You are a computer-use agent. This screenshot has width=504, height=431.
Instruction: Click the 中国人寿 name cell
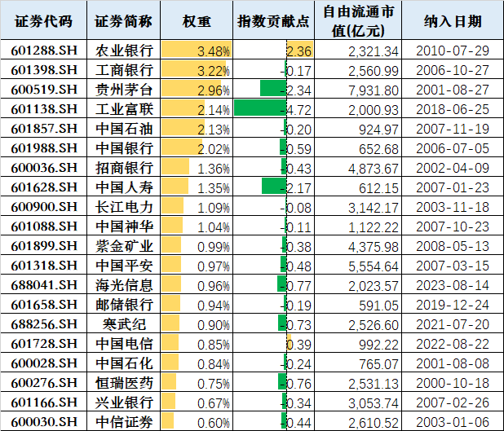tap(123, 187)
